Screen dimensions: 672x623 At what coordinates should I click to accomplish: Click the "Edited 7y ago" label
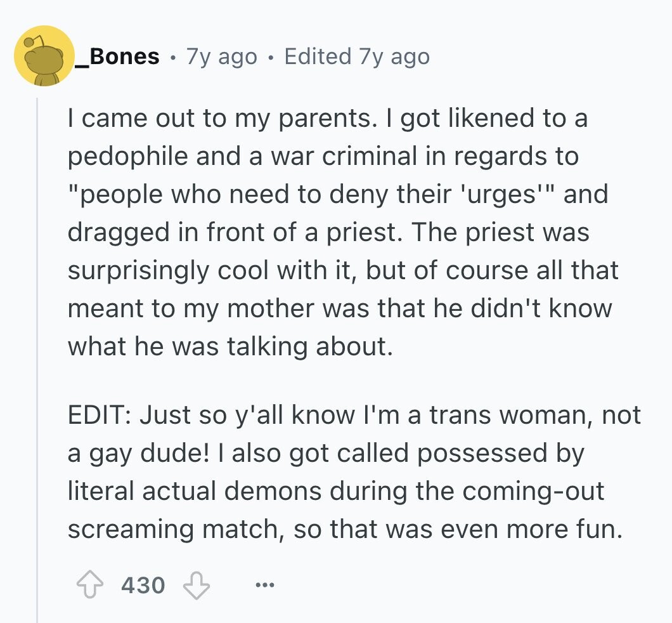(x=357, y=56)
